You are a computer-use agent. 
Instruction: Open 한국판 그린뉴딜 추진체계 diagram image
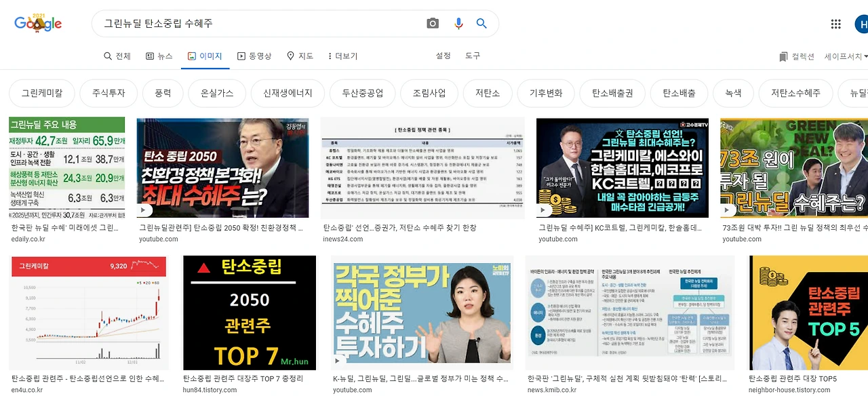pyautogui.click(x=630, y=313)
